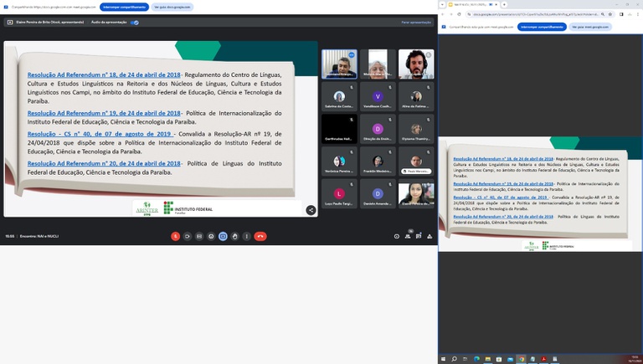Toggle the 'Áudio da apresentação' switch
This screenshot has height=364, width=643.
[x=135, y=23]
